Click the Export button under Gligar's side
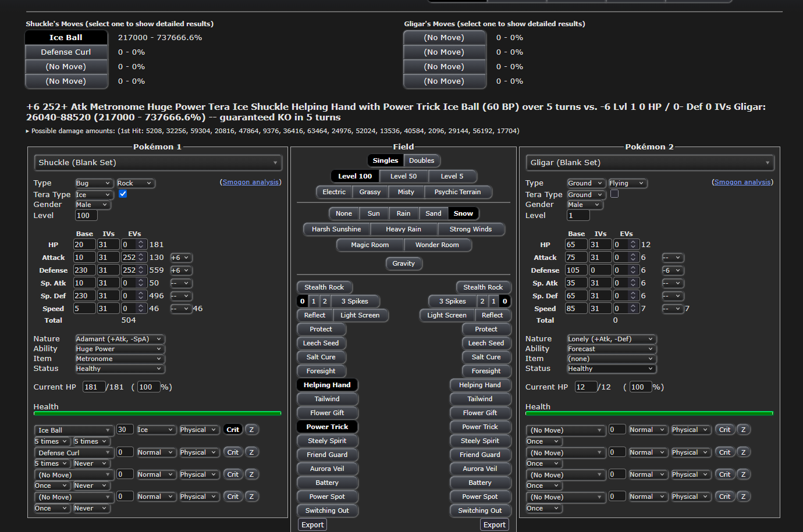Image resolution: width=803 pixels, height=532 pixels. click(495, 525)
